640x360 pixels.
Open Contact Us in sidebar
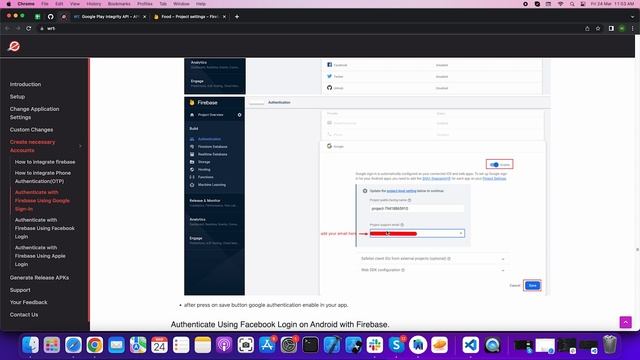pyautogui.click(x=24, y=315)
